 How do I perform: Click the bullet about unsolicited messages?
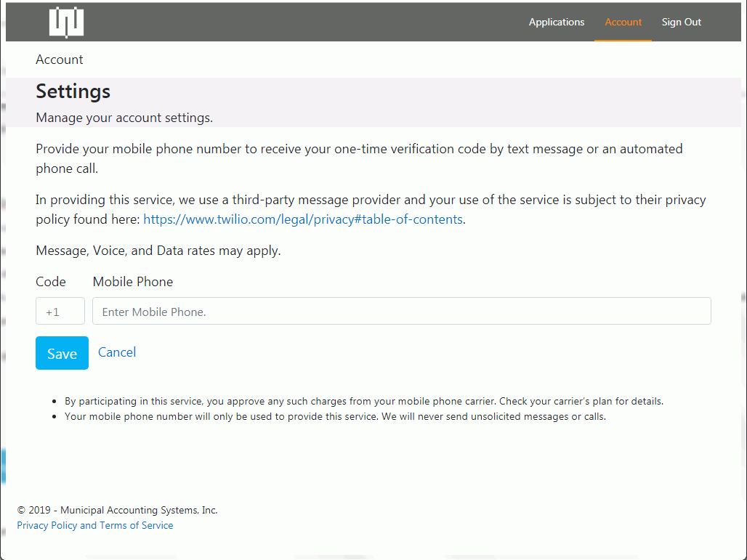click(334, 417)
